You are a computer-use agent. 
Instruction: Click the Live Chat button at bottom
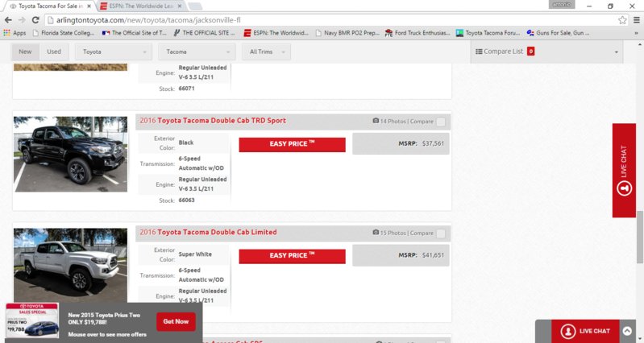point(585,331)
